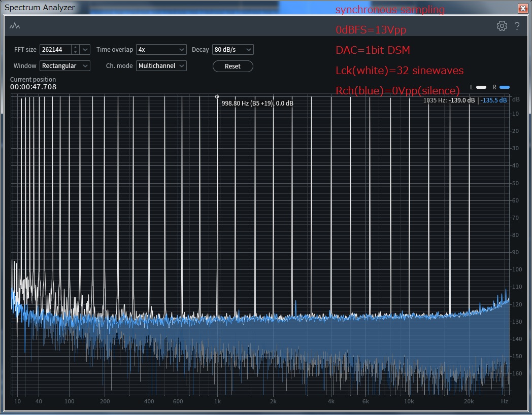Close the Spectrum Analyzer window
Image resolution: width=532 pixels, height=415 pixels.
tap(523, 8)
